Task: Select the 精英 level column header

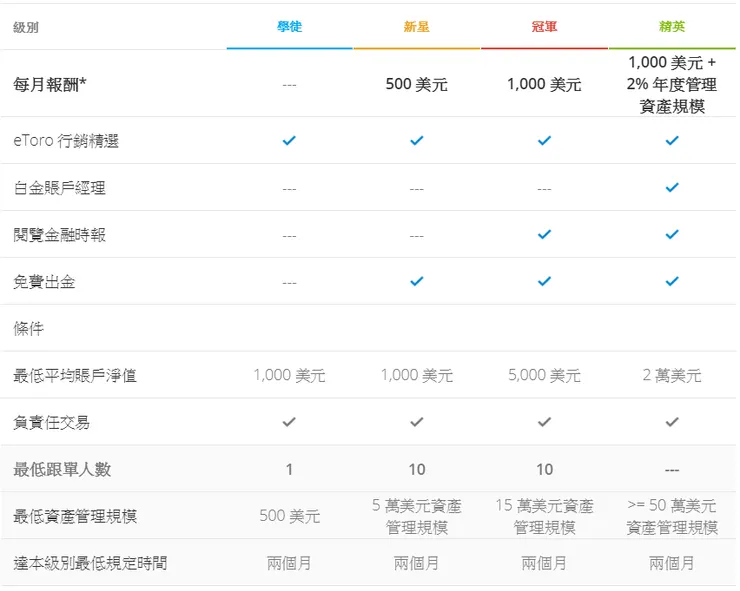Action: click(672, 26)
